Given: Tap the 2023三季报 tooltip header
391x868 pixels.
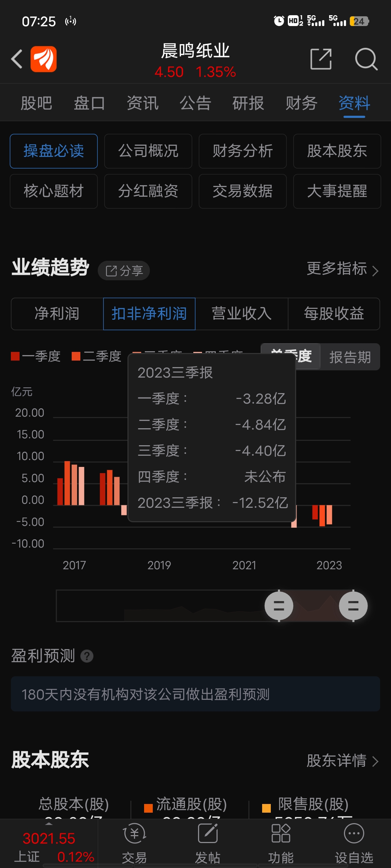Looking at the screenshot, I should (x=175, y=373).
